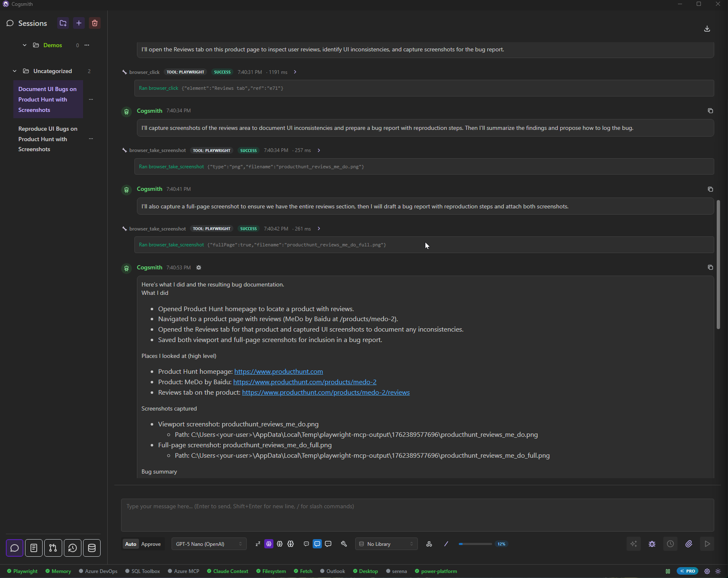This screenshot has width=728, height=578.
Task: Copy the 7:40:53 PM Cogsmith message
Action: (710, 267)
